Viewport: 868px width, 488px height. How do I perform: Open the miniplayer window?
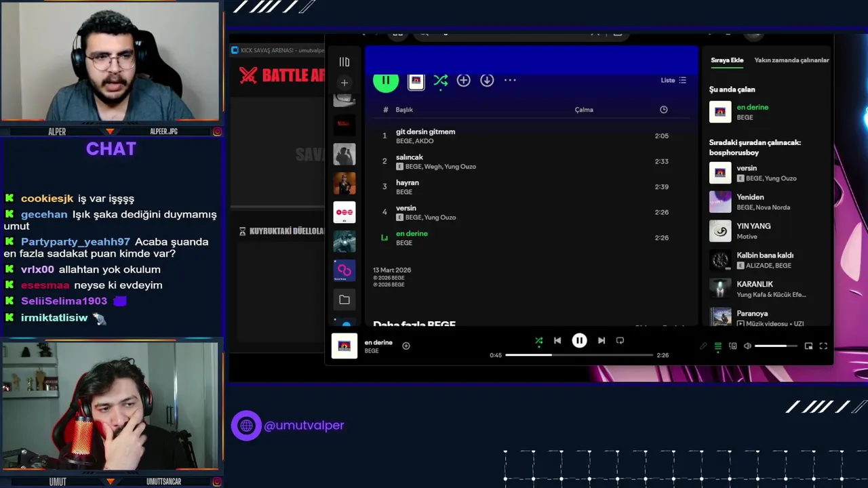808,346
